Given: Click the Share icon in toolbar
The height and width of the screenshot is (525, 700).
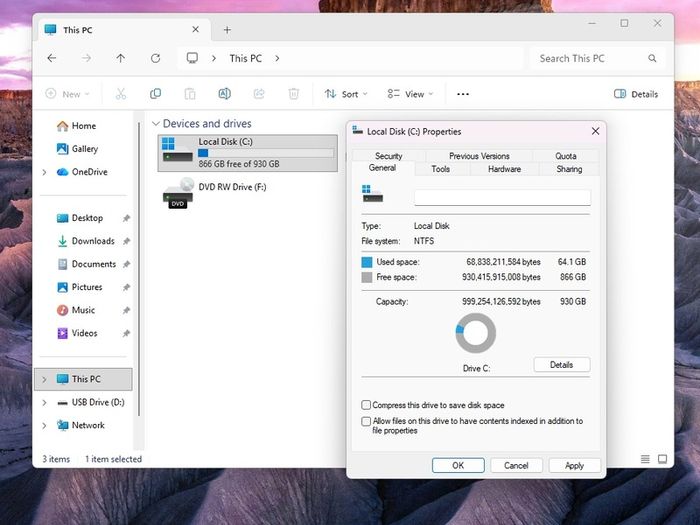Looking at the screenshot, I should [259, 94].
